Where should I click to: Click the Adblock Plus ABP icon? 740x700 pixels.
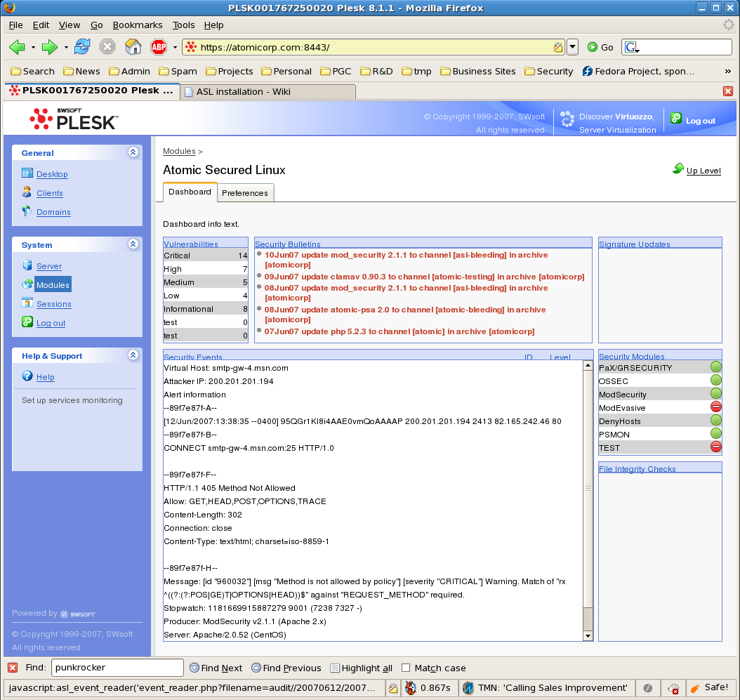point(159,47)
